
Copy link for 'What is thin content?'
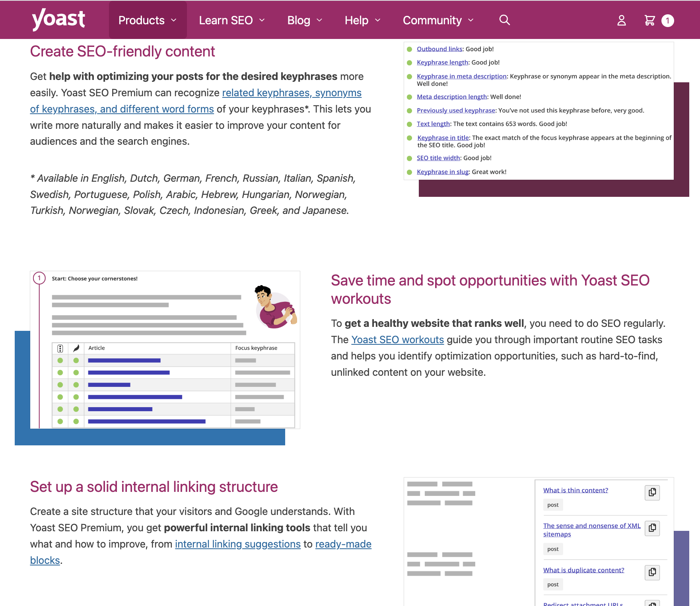click(652, 492)
